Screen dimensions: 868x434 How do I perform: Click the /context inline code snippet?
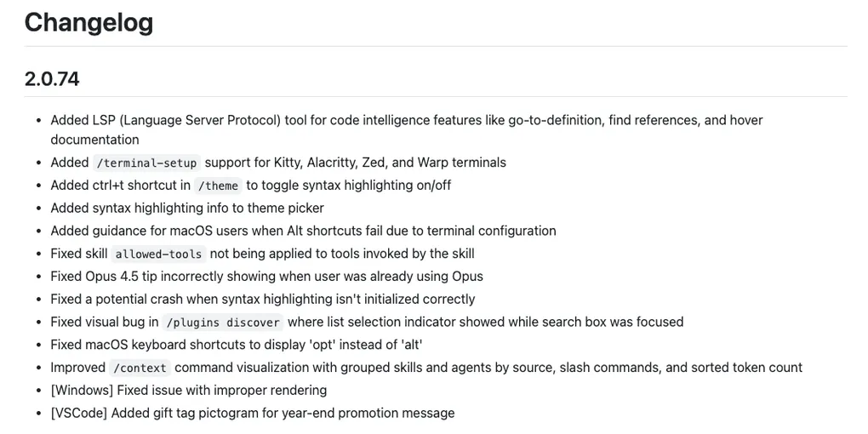coord(140,368)
